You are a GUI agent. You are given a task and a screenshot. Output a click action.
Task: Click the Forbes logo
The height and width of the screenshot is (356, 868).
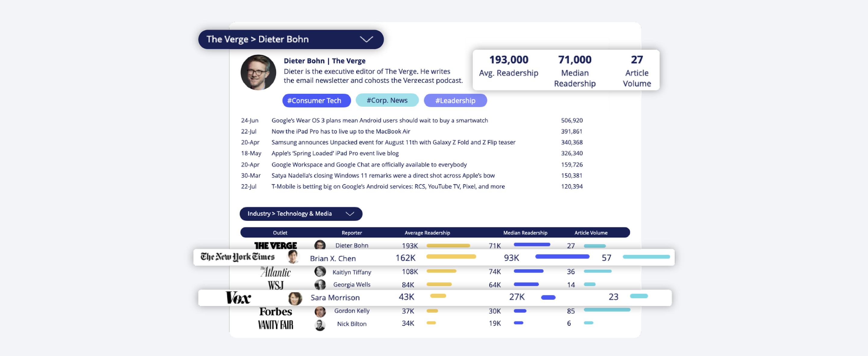[x=275, y=311]
